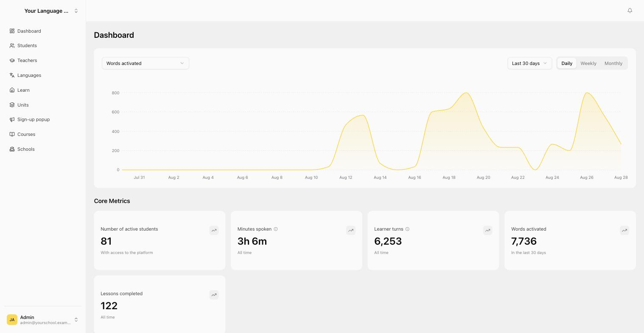Screen dimensions: 644x333
Task: Click the JA admin avatar
Action: point(12,319)
